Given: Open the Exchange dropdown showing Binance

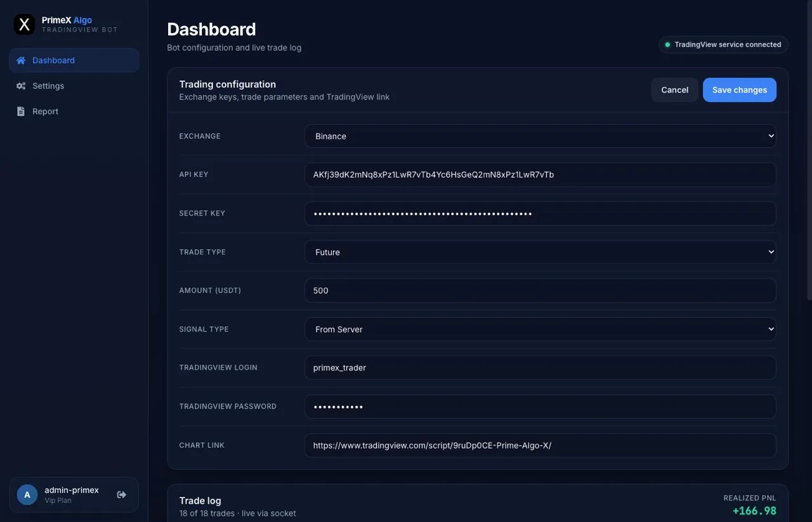Looking at the screenshot, I should point(540,136).
